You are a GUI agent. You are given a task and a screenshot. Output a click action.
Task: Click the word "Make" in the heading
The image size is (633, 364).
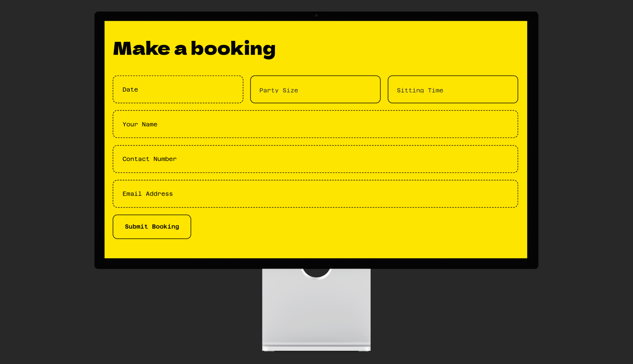[x=141, y=49]
